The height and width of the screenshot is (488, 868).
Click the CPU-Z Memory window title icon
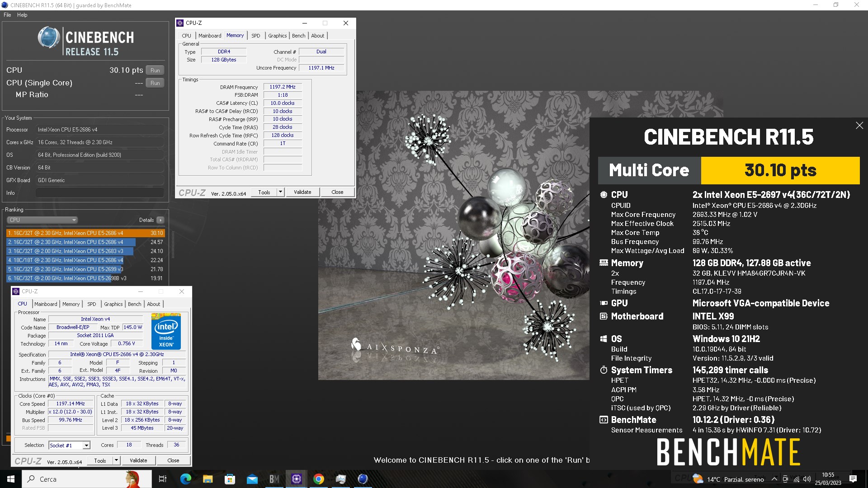tap(180, 23)
